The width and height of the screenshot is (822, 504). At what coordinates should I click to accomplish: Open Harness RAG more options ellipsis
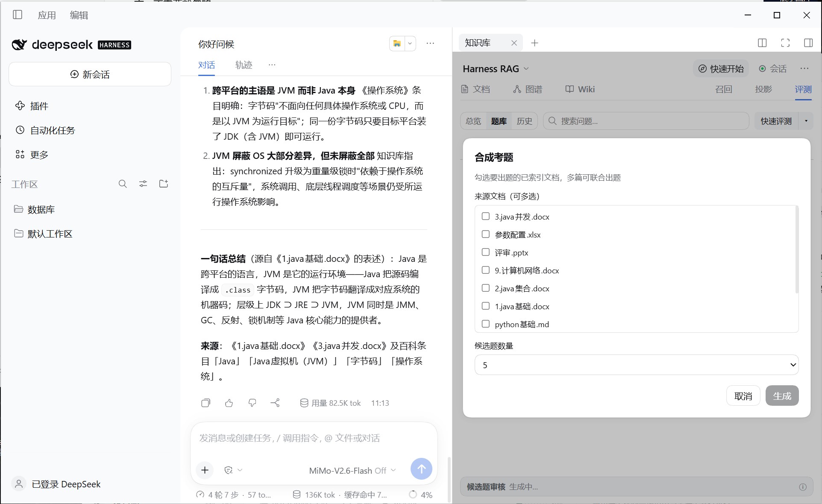pyautogui.click(x=804, y=68)
